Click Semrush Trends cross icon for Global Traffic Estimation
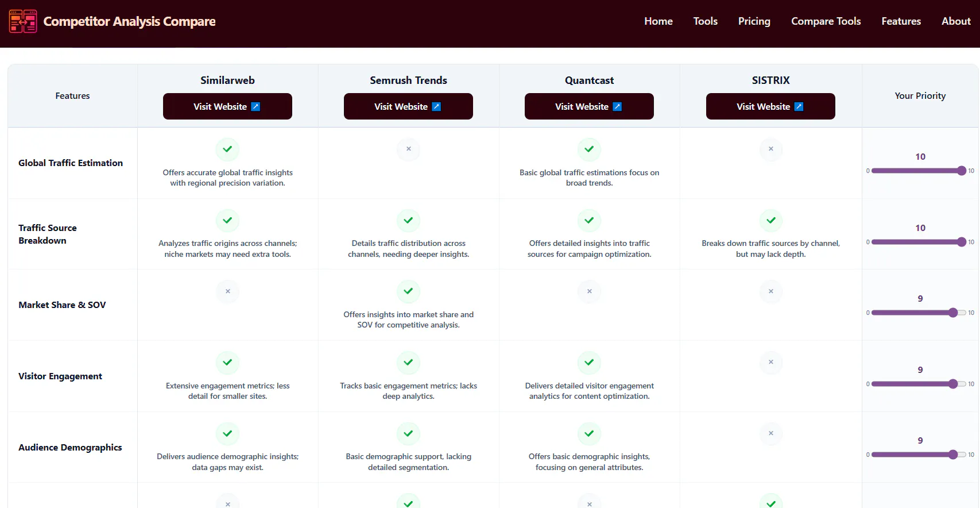Screen dimensions: 980x508 [408, 149]
